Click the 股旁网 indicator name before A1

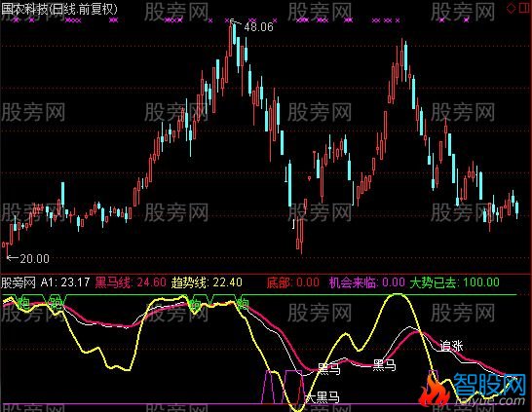click(19, 282)
